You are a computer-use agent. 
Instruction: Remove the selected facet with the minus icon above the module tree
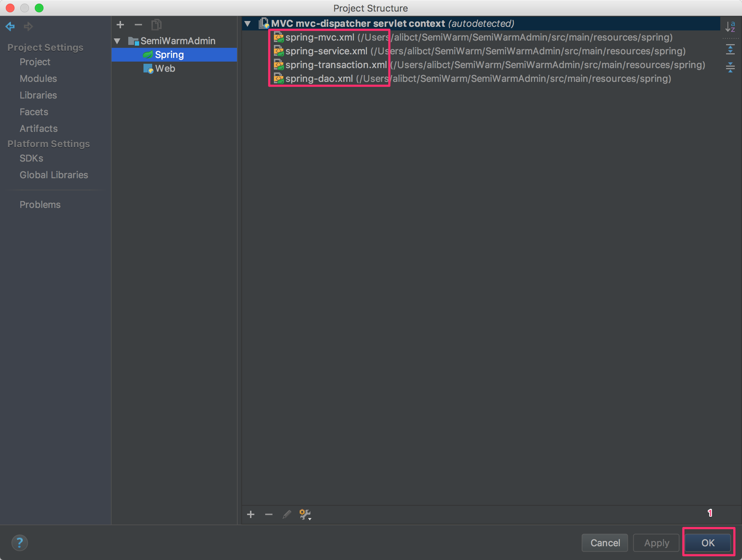coord(138,25)
